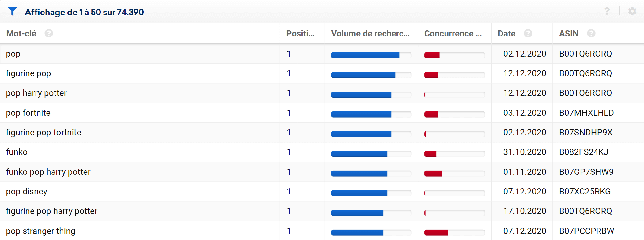Click search volume bar for 'pop' row

371,55
